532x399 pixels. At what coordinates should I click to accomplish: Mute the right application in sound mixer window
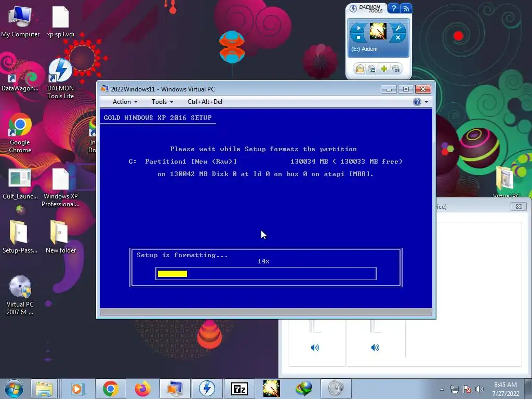pos(375,348)
